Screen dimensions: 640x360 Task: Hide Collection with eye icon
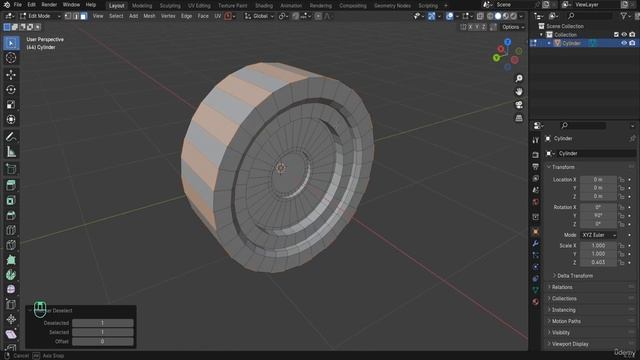624,35
